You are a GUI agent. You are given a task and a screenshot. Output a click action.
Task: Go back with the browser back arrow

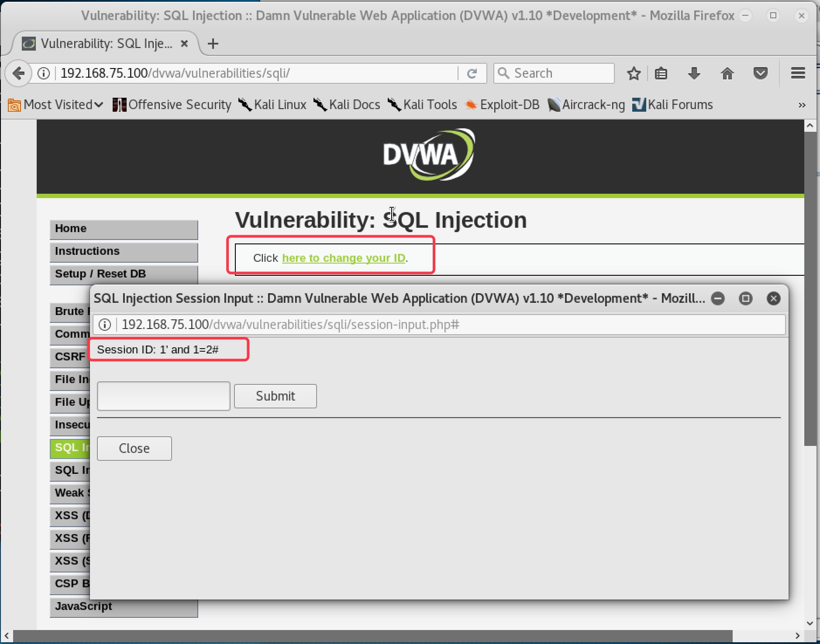(x=18, y=73)
